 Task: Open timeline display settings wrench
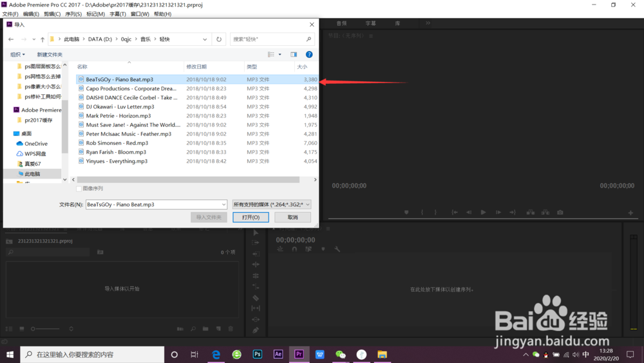337,249
